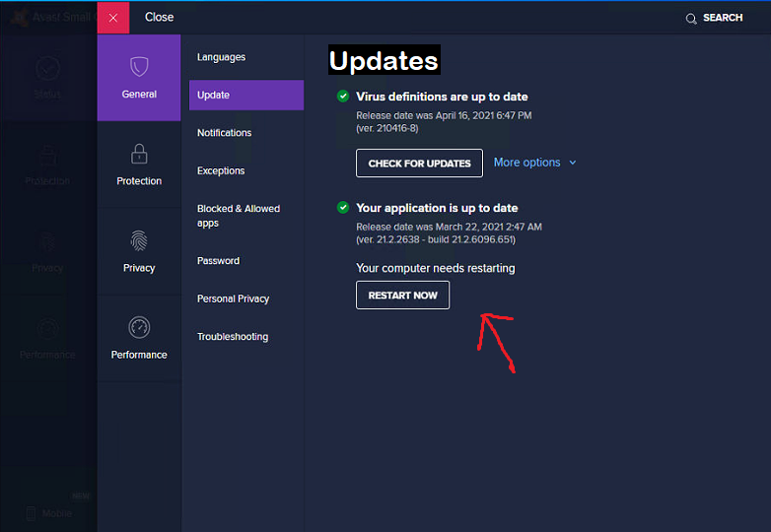The width and height of the screenshot is (771, 532).
Task: Open Troubleshooting settings
Action: [233, 337]
